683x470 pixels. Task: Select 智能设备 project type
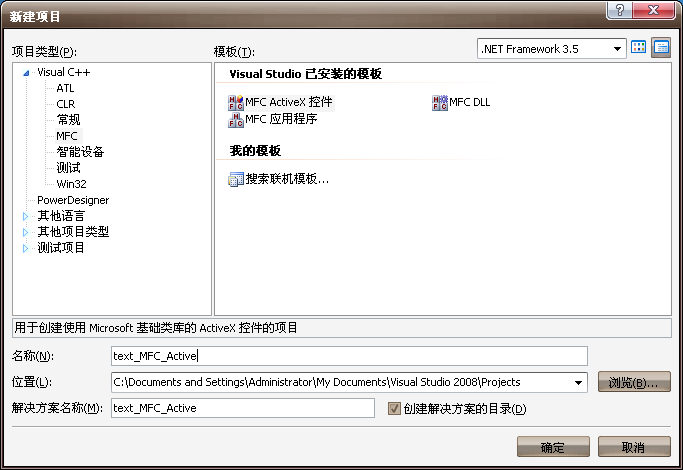[80, 152]
